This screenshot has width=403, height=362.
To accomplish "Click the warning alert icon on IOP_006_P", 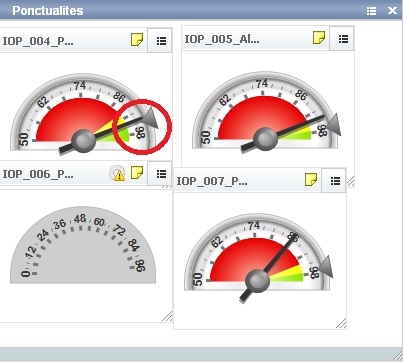I will 118,173.
